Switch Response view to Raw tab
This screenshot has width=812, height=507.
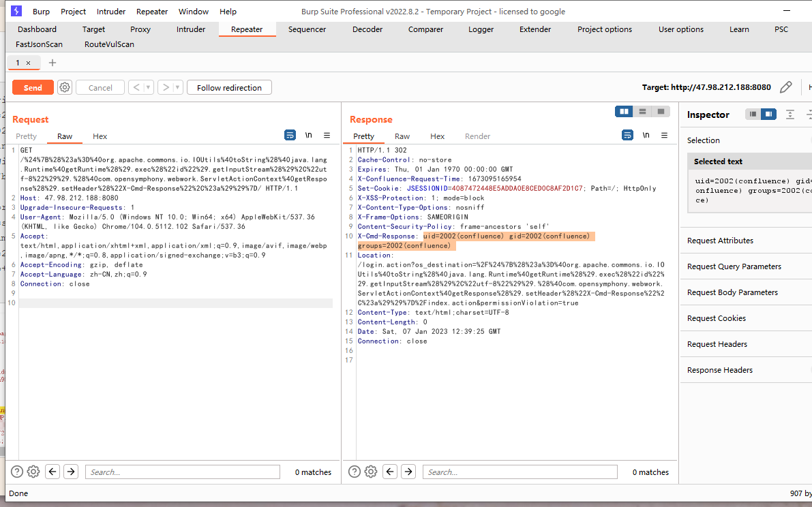point(402,136)
